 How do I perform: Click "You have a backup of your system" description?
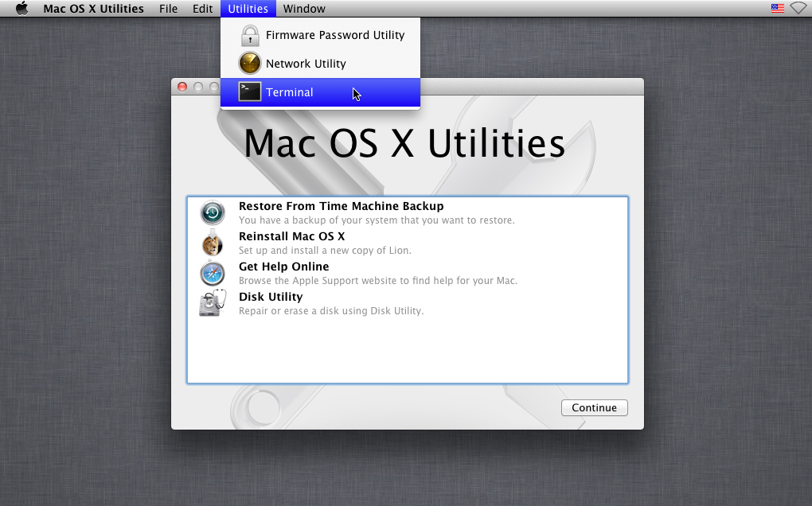coord(377,220)
